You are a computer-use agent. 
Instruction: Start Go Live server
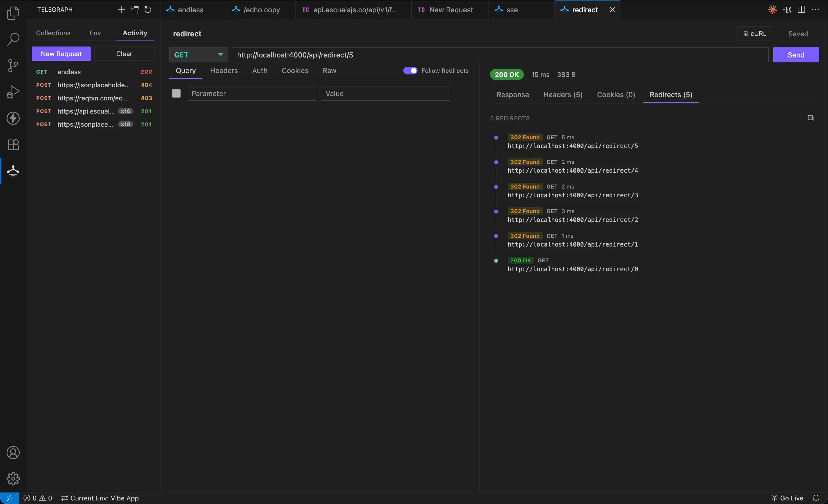click(787, 498)
